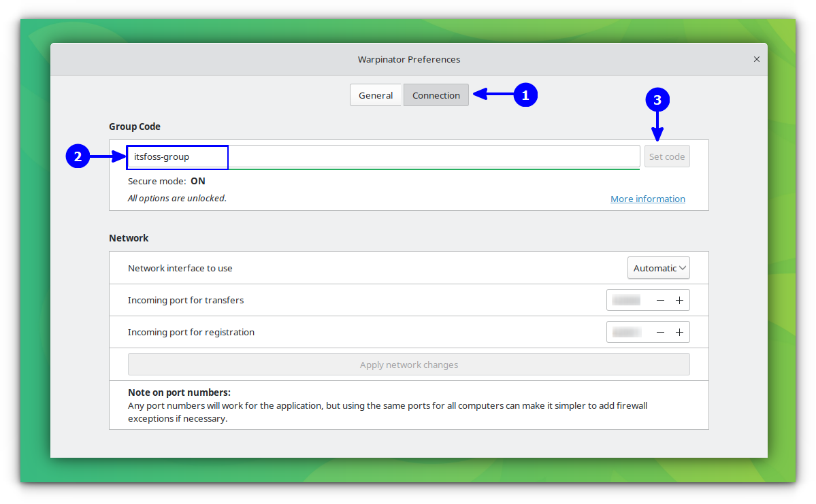816x504 pixels.
Task: Click 'Network interface to use' label
Action: point(180,269)
